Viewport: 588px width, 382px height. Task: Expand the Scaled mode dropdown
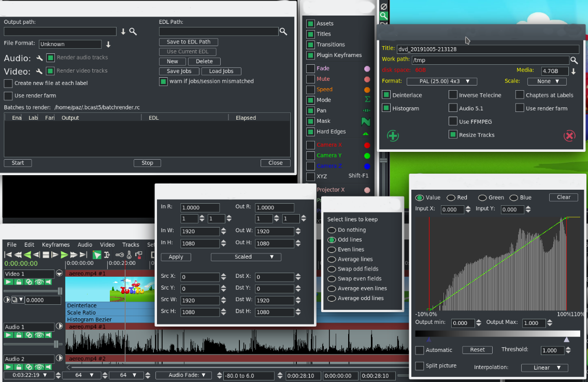coord(246,257)
